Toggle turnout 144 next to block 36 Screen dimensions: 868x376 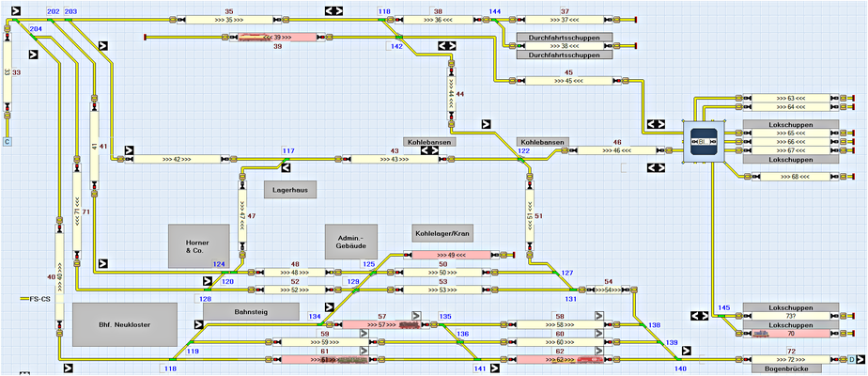[x=495, y=20]
